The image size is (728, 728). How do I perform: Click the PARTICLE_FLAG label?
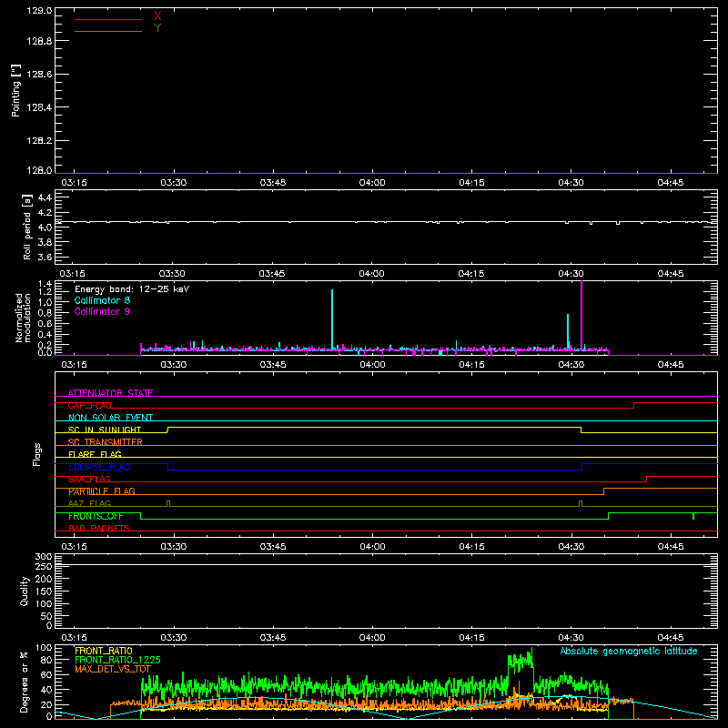[x=102, y=491]
